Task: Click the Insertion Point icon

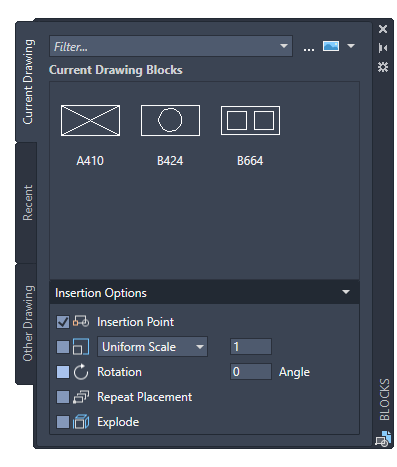Action: click(x=81, y=321)
